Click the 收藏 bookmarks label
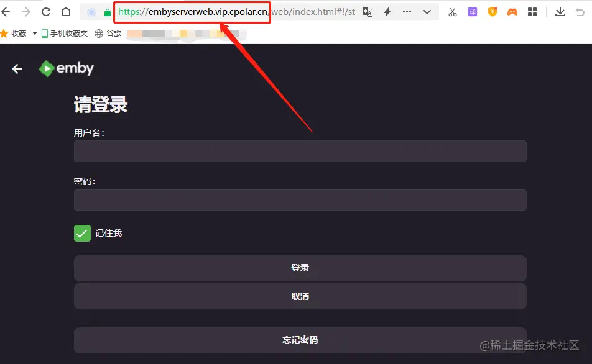 tap(19, 34)
